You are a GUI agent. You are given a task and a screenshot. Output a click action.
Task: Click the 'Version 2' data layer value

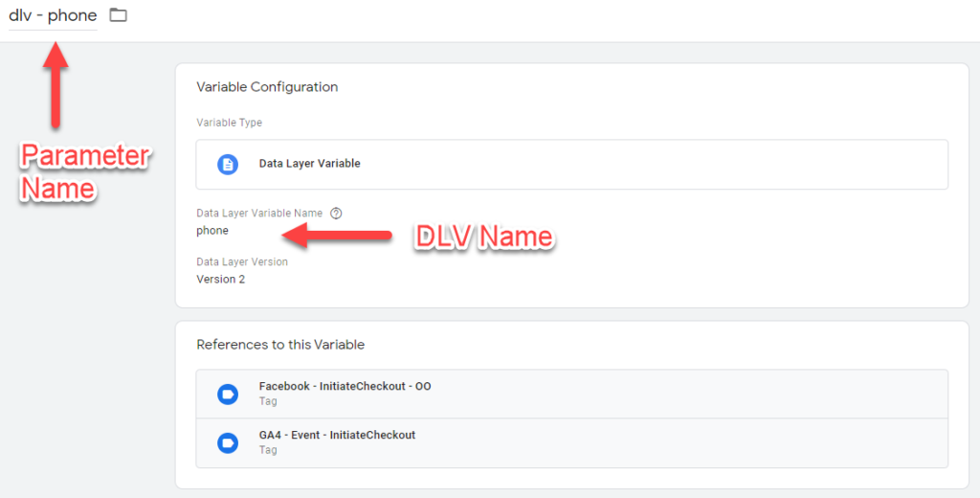pos(220,280)
